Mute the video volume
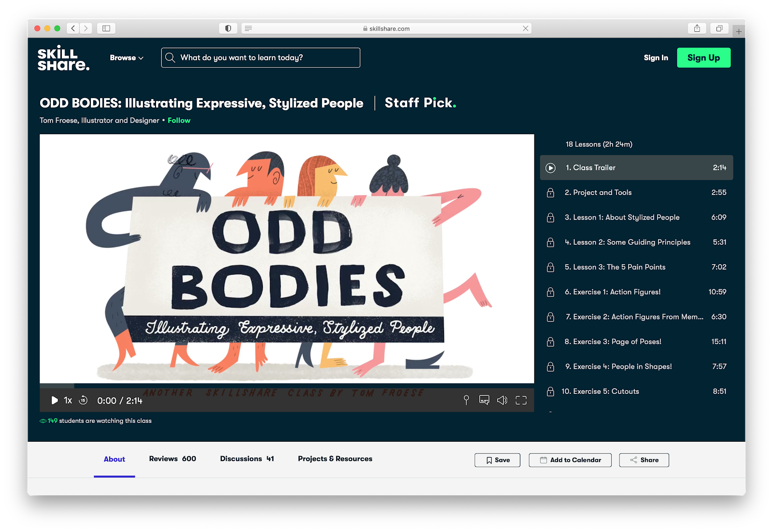 point(502,400)
